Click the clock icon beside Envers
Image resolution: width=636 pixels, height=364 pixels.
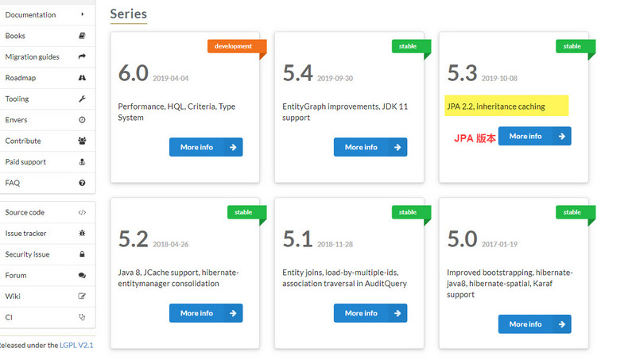pyautogui.click(x=82, y=120)
